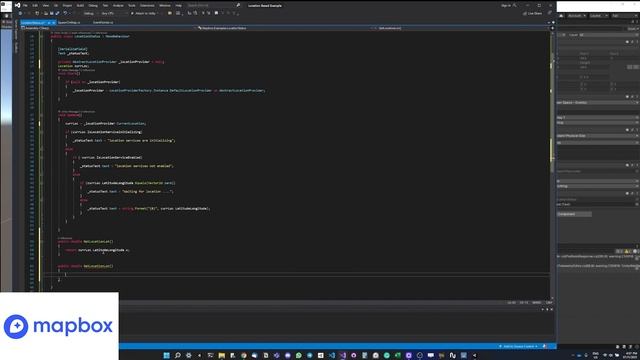Open the Window menu

tap(165, 6)
